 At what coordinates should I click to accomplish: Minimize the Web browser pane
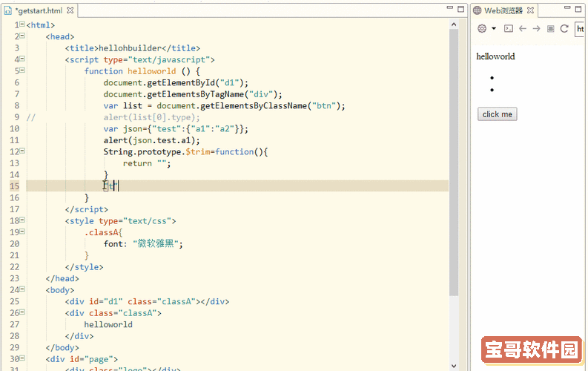point(567,7)
